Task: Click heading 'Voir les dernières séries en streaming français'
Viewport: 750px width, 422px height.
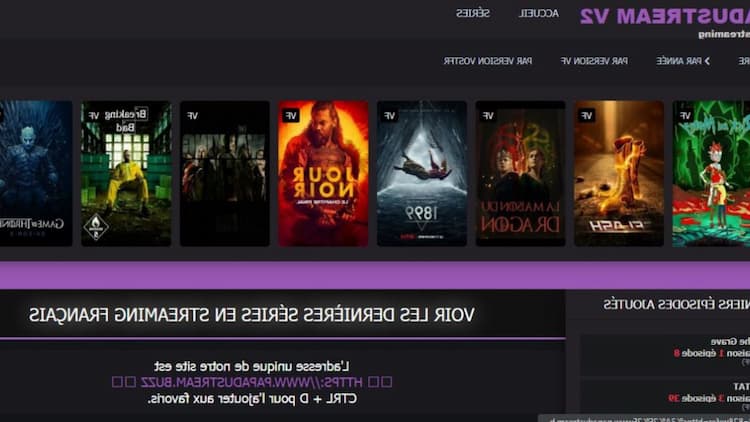Action: 252,315
